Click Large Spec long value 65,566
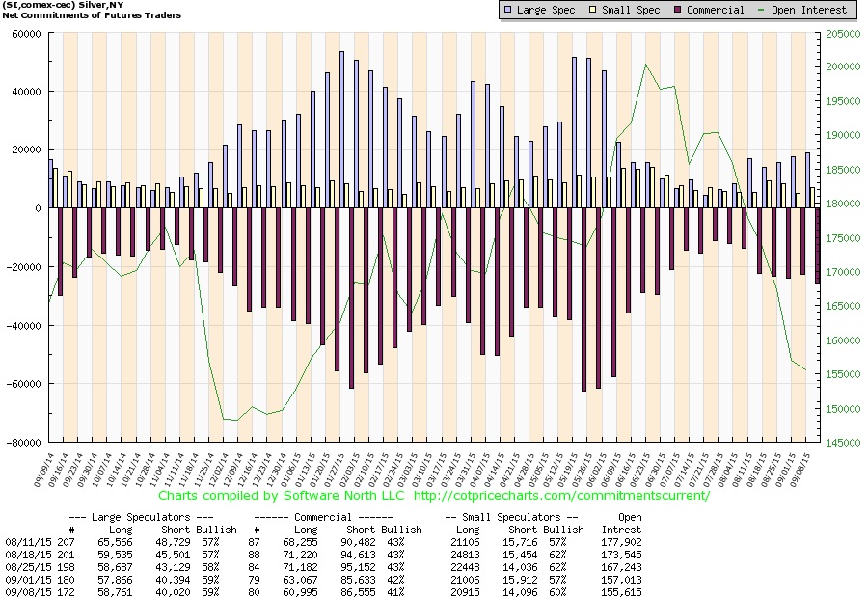The width and height of the screenshot is (868, 598). (x=115, y=543)
